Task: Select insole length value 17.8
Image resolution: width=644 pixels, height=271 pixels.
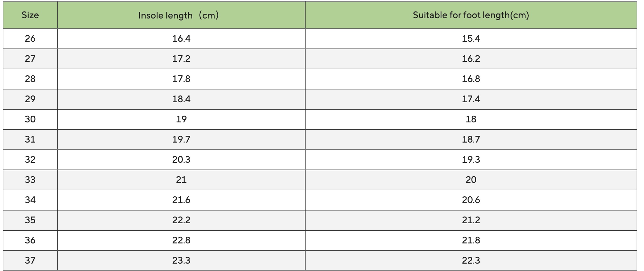Action: point(181,79)
